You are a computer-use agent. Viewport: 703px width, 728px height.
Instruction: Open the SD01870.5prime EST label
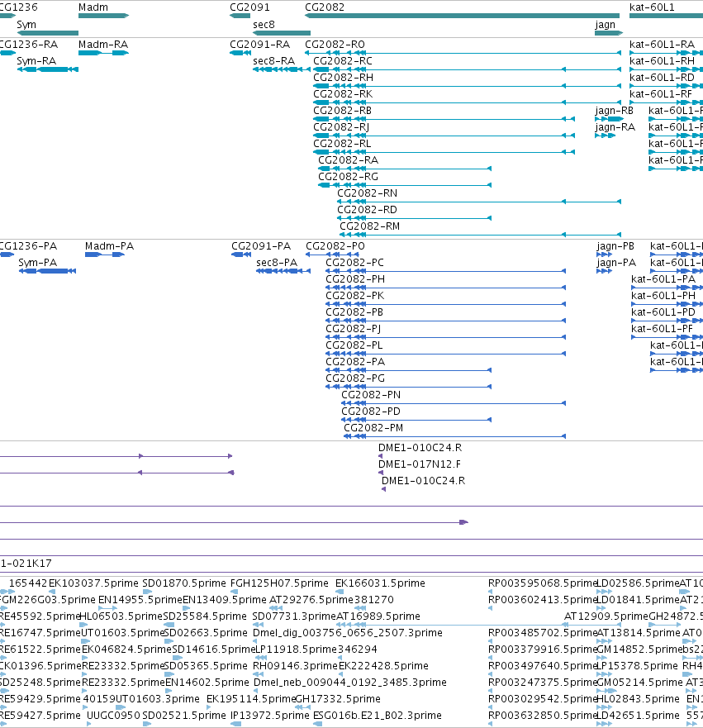184,583
